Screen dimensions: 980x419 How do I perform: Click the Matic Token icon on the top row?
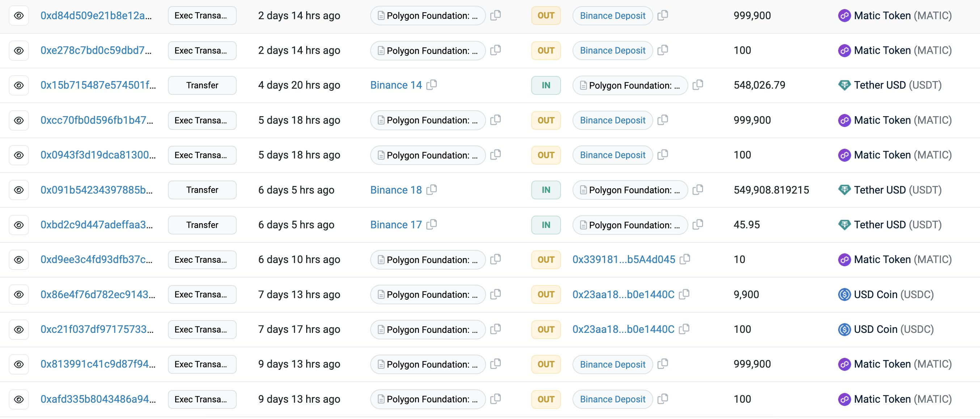pyautogui.click(x=845, y=16)
